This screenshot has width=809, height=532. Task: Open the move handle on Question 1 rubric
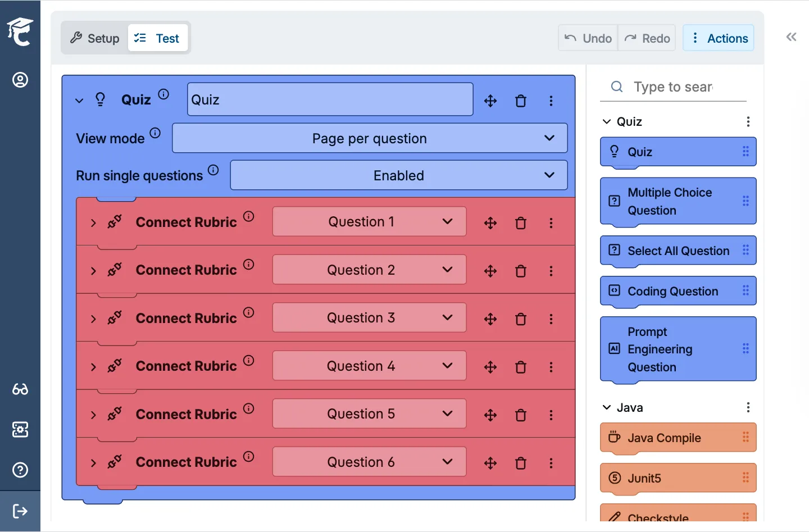point(490,222)
